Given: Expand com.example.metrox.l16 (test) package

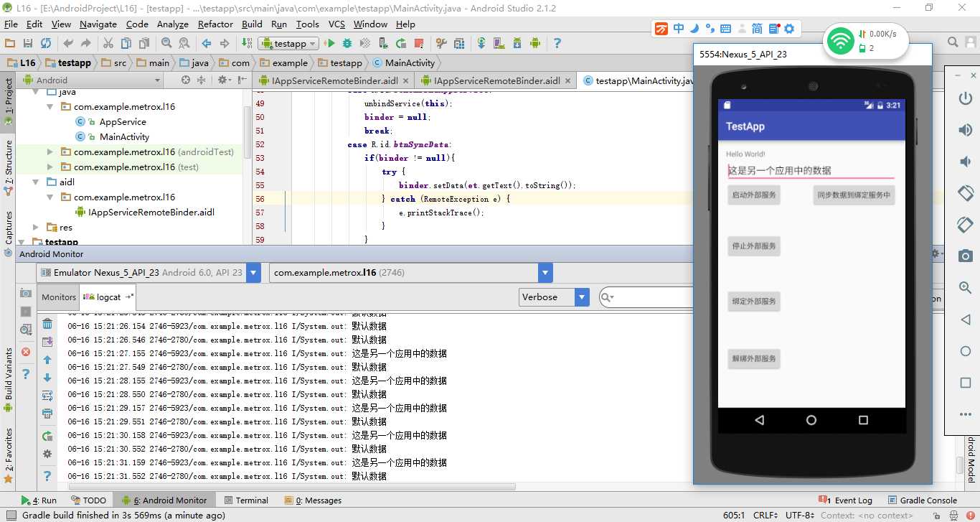Looking at the screenshot, I should pyautogui.click(x=50, y=167).
